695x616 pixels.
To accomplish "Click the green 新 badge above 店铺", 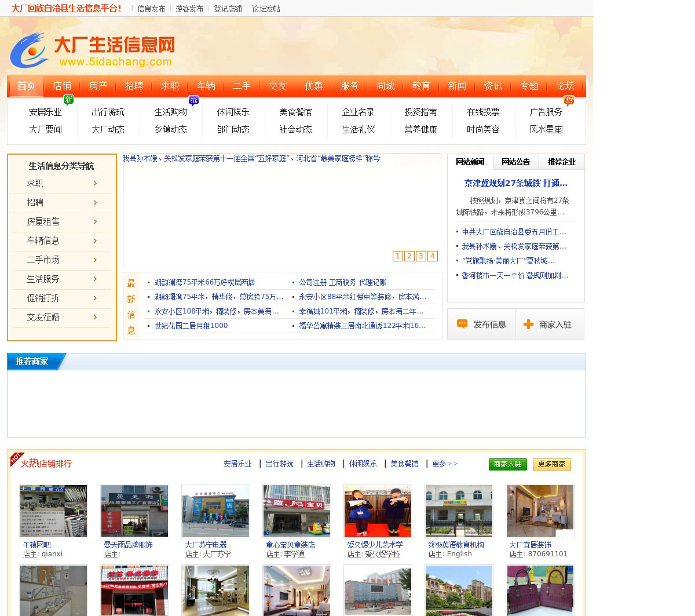I will tap(68, 100).
